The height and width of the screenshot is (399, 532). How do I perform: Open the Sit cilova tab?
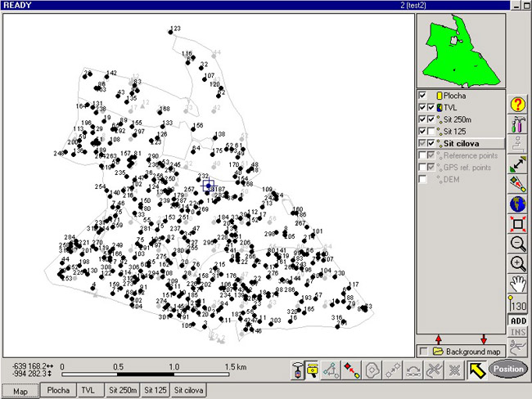point(187,391)
